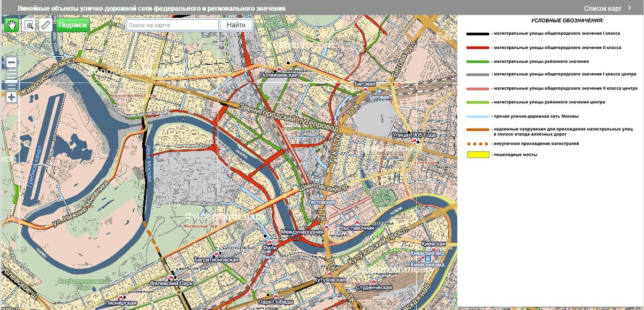The height and width of the screenshot is (310, 644).
Task: Focus the Поиск на карте field
Action: click(172, 25)
